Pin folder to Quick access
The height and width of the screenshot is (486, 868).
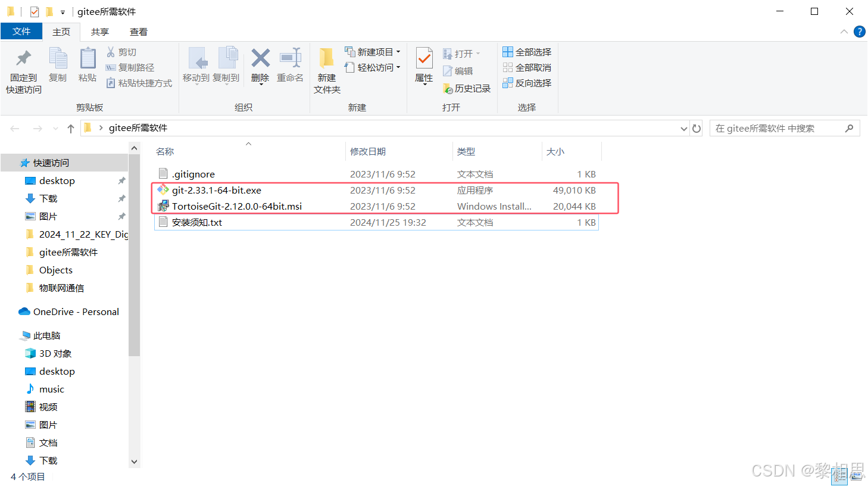[x=24, y=71]
